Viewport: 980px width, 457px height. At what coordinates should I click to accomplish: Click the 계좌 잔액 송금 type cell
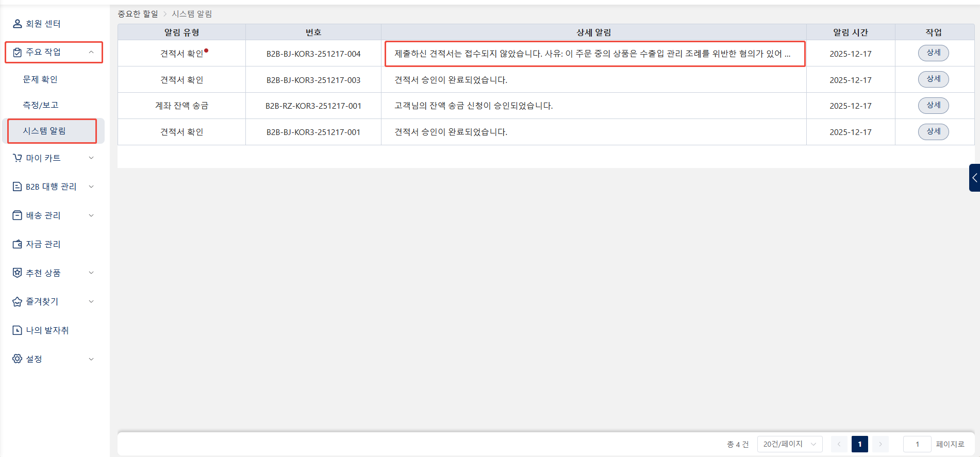point(181,106)
